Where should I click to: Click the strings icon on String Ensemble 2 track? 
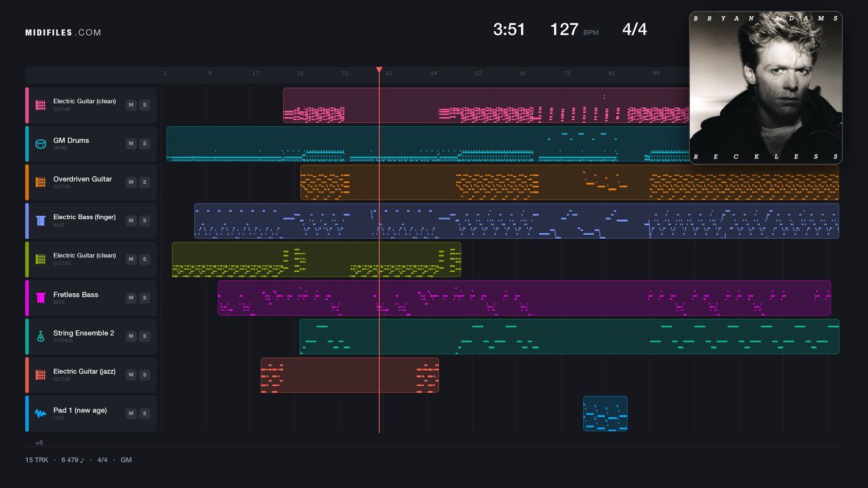pos(41,337)
